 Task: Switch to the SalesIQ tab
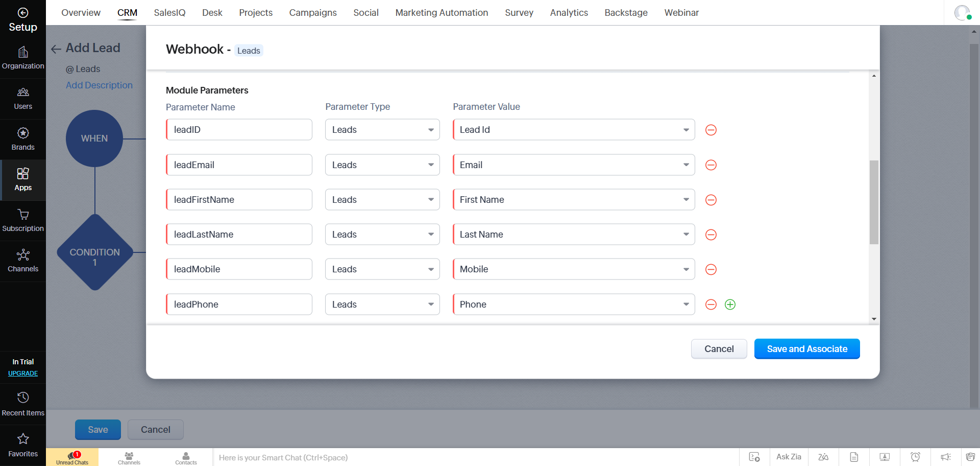(x=169, y=13)
